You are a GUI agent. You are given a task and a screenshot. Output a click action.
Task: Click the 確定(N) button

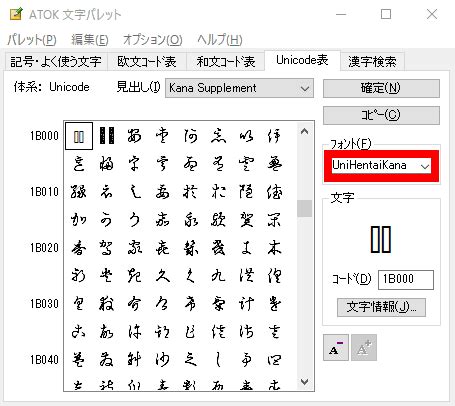tap(381, 88)
